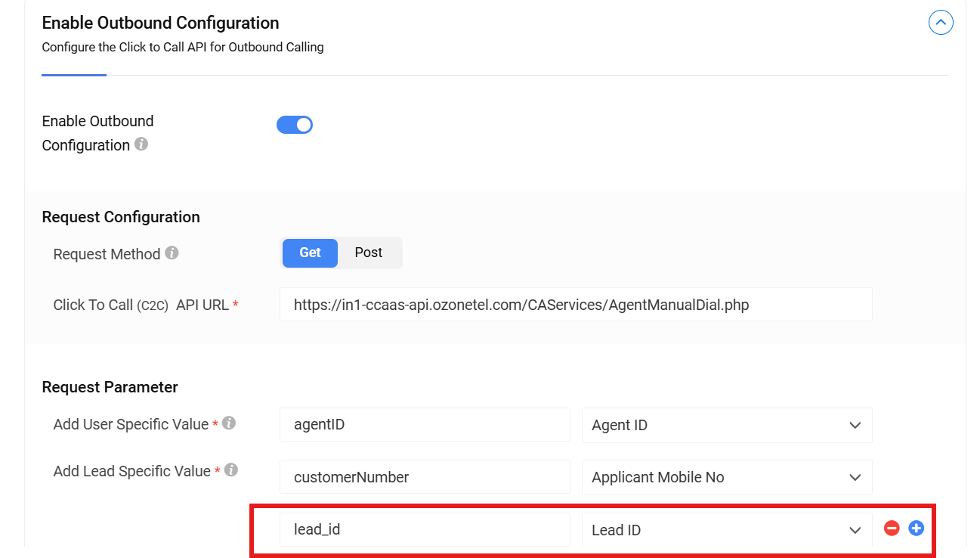Edit the customerNumber parameter field
This screenshot has height=558, width=980.
[x=424, y=477]
